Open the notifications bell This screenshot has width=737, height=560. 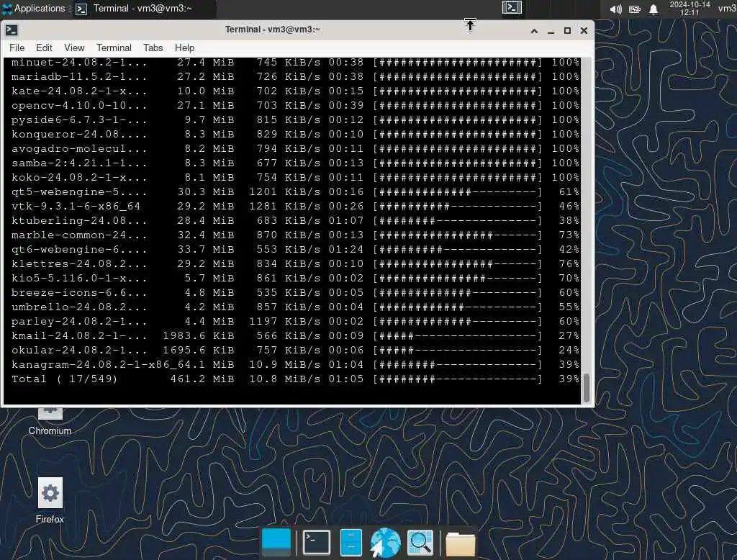click(654, 9)
